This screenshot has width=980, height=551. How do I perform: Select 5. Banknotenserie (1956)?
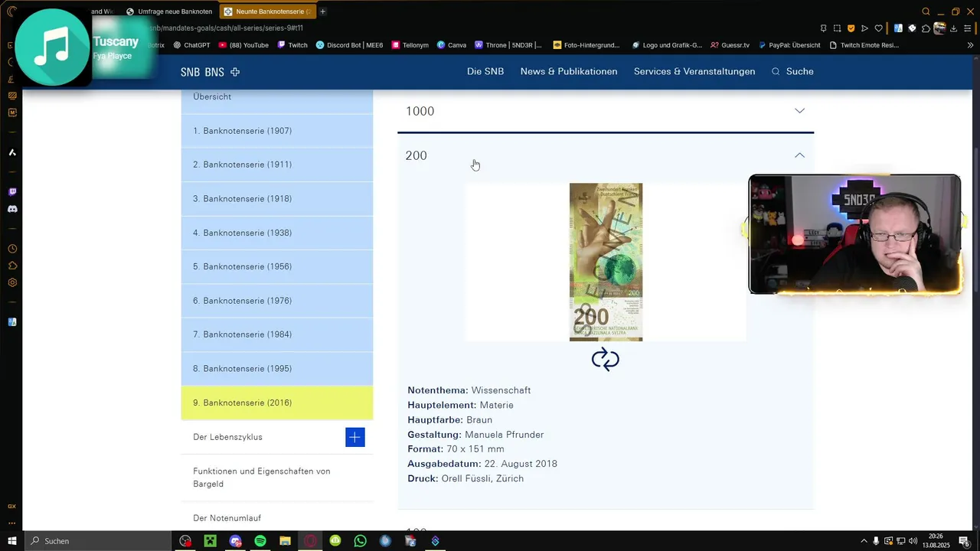click(x=277, y=266)
